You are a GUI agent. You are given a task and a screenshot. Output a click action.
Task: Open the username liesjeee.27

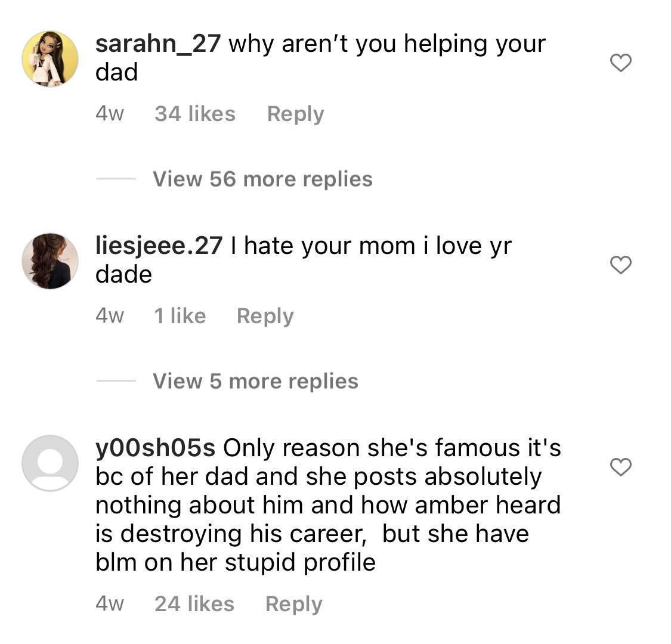coord(159,244)
